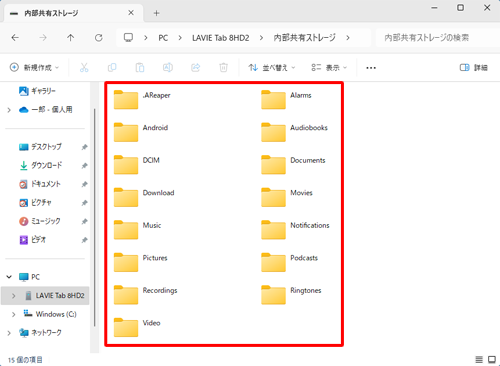Expand the OneDrive 一郎 - 個人用 node
This screenshot has width=500, height=366.
(x=9, y=110)
